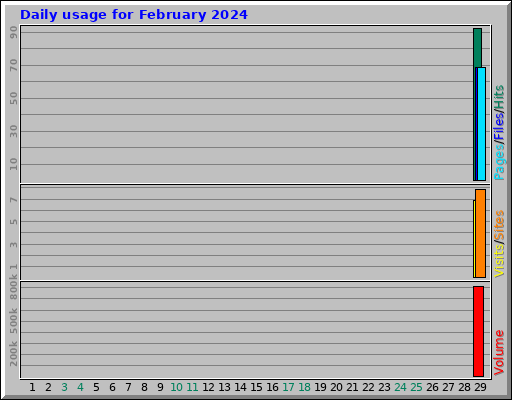Viewport: 512px width, 400px height.
Task: Click day label 21 on x-axis
Action: point(352,387)
